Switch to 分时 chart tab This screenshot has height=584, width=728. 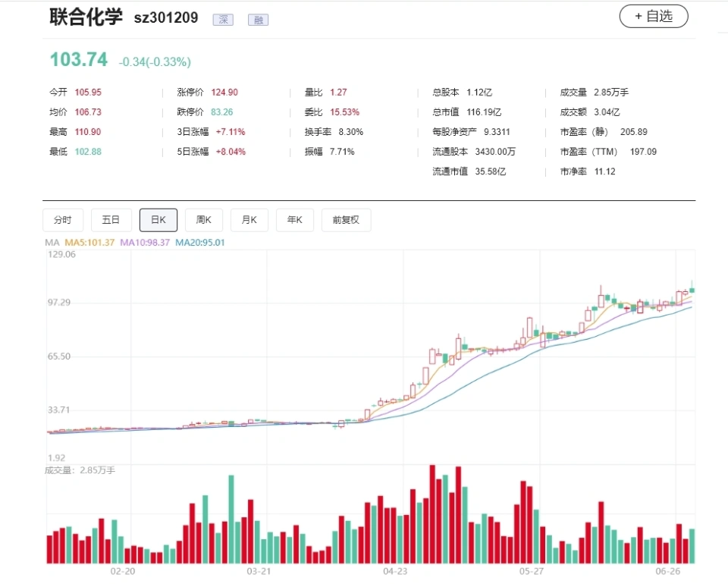pos(63,220)
